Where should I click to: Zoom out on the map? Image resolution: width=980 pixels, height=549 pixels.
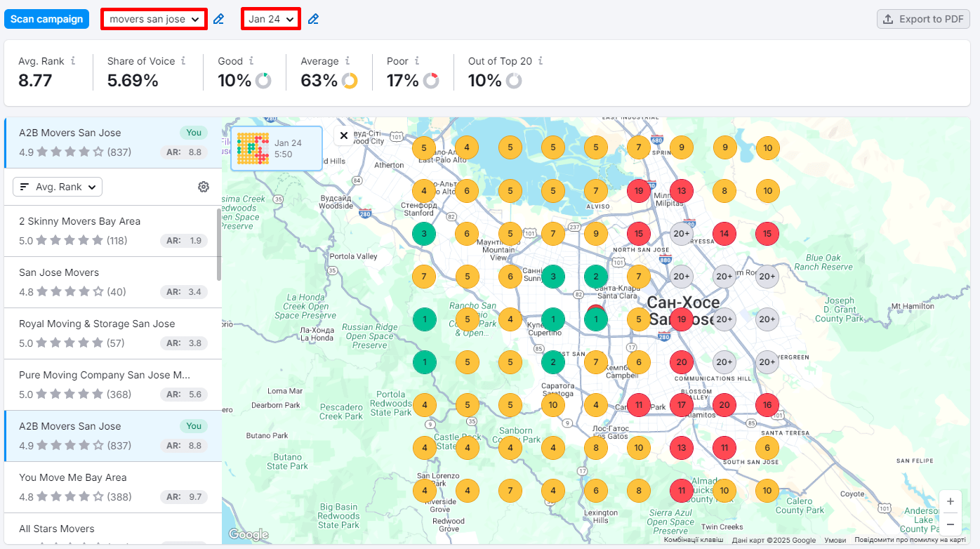[x=950, y=524]
